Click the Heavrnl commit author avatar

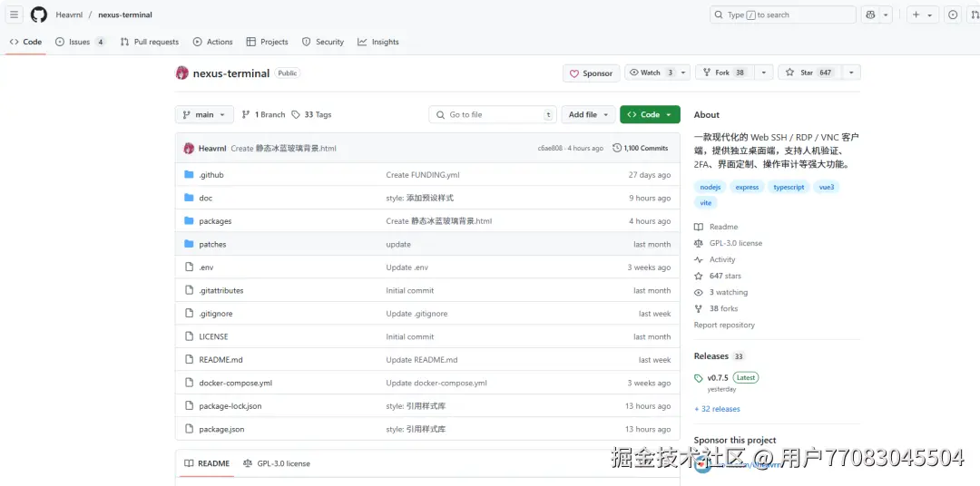(189, 148)
